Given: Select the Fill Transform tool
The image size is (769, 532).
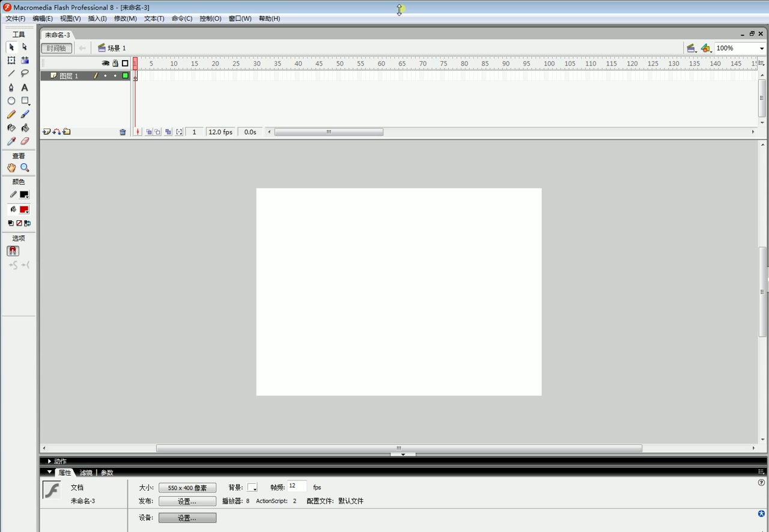Looking at the screenshot, I should (x=25, y=60).
